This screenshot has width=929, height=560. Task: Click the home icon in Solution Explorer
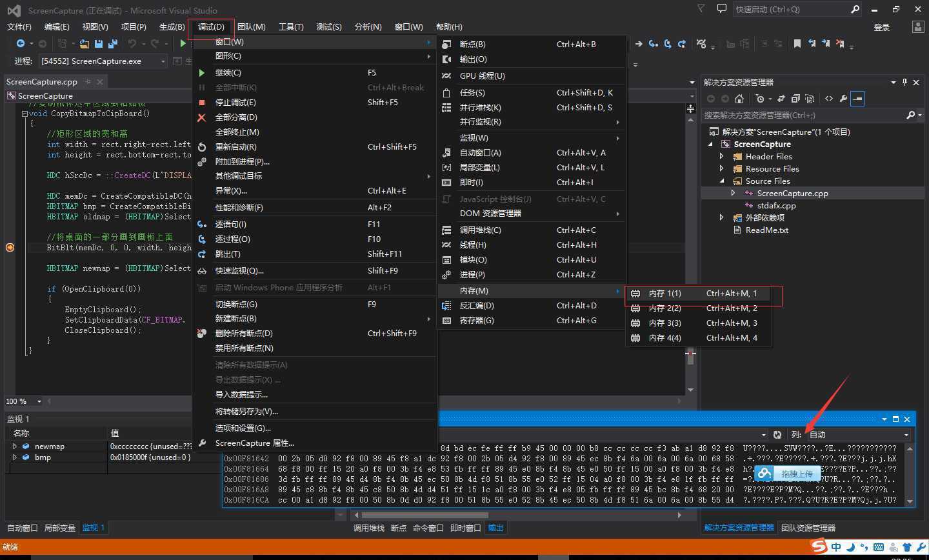pyautogui.click(x=739, y=99)
